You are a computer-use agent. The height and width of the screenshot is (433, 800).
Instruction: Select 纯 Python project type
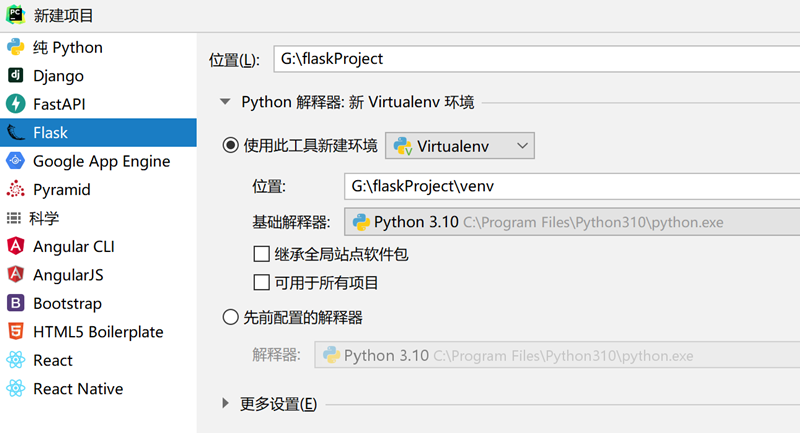click(x=67, y=47)
